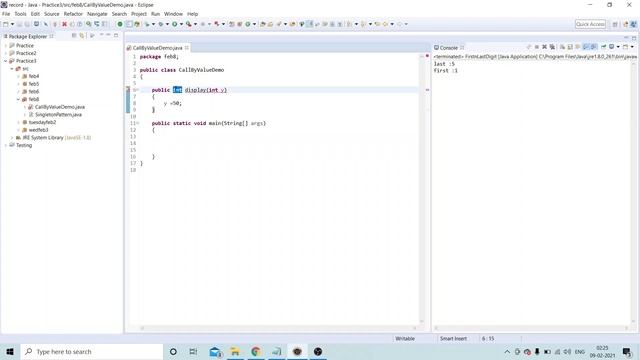Click the highlighted int keyword in editor
Viewport: 640px width, 360px height.
[177, 90]
